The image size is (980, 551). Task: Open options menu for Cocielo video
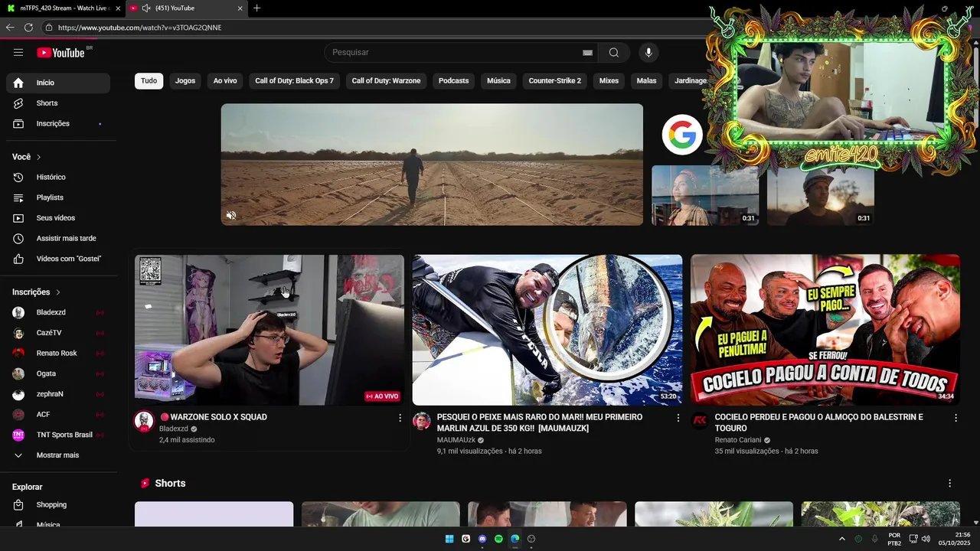click(955, 418)
